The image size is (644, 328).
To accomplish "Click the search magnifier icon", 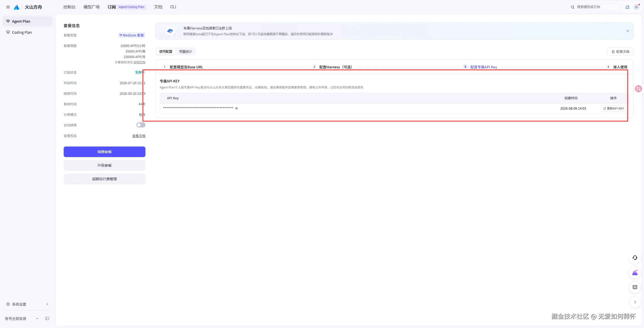I will [573, 7].
